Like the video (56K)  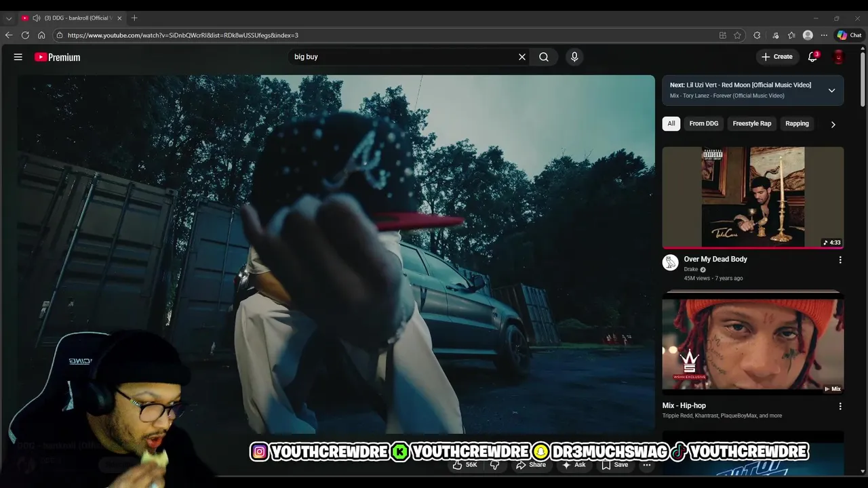pos(465,465)
